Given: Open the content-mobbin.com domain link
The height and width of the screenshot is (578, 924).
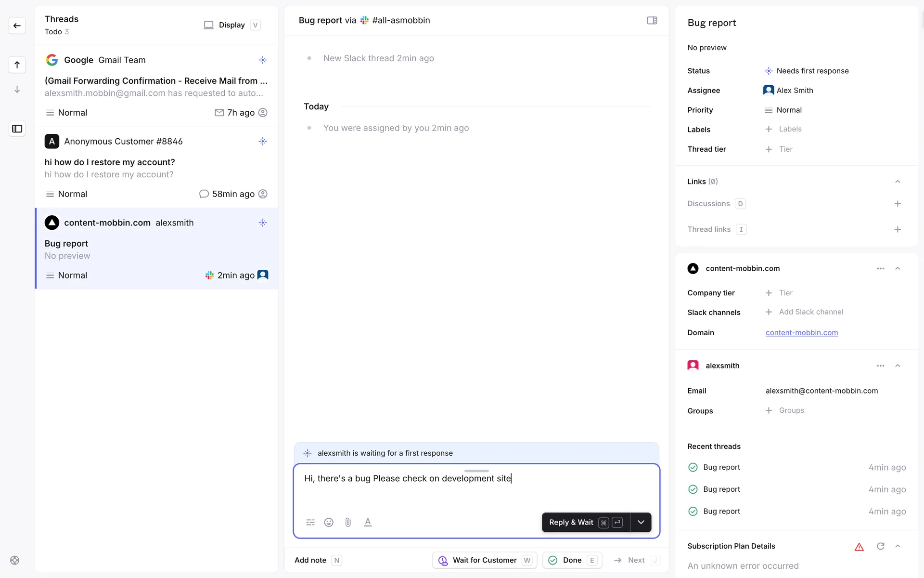Looking at the screenshot, I should (801, 333).
